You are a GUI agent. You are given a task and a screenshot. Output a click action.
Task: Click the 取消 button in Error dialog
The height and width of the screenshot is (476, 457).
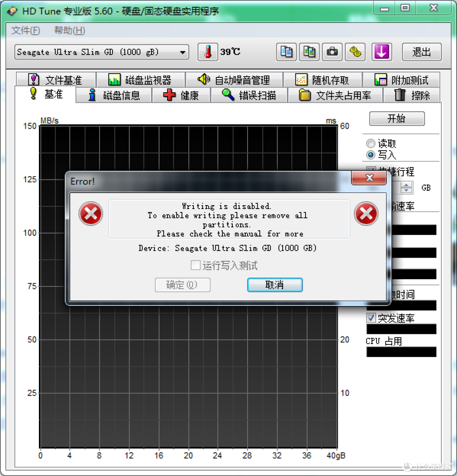coord(275,285)
